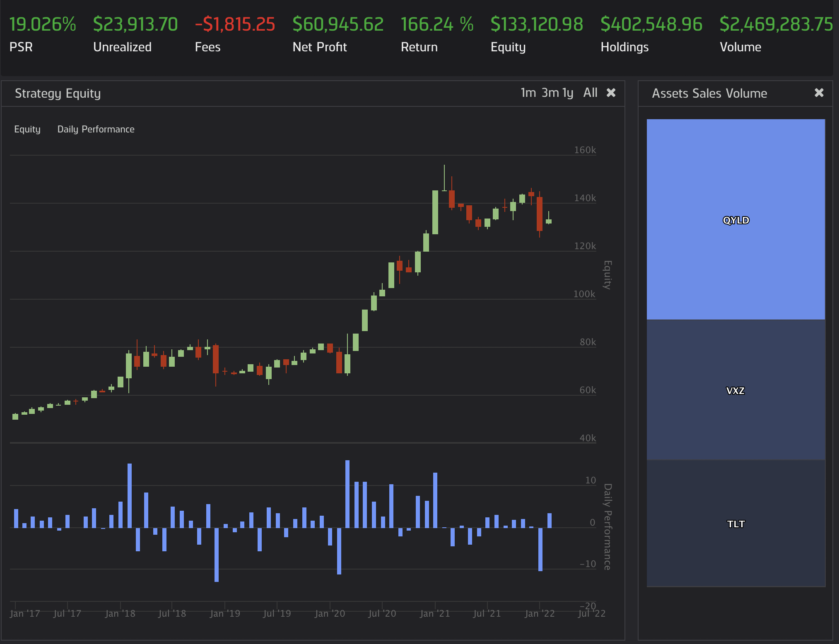Image resolution: width=839 pixels, height=644 pixels.
Task: Select the TLT treemap block
Action: 735,524
